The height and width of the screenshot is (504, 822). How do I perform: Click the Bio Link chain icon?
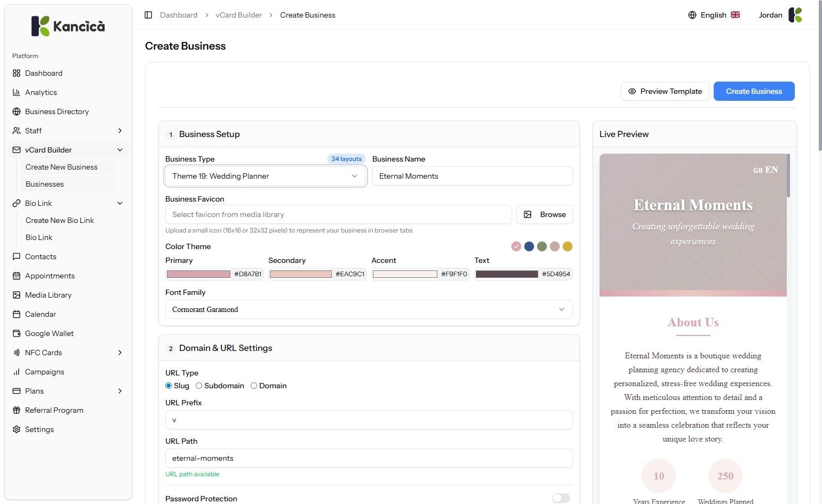[x=17, y=203]
